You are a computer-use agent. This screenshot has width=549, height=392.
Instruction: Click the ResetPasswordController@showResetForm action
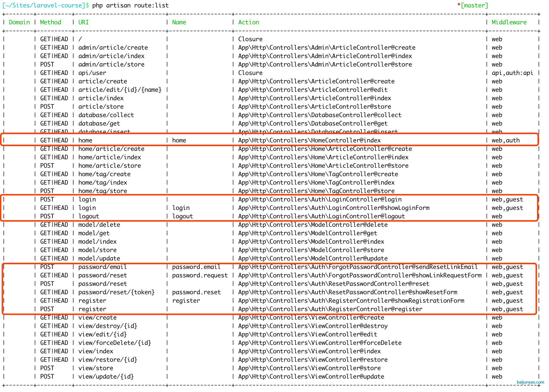click(x=347, y=292)
